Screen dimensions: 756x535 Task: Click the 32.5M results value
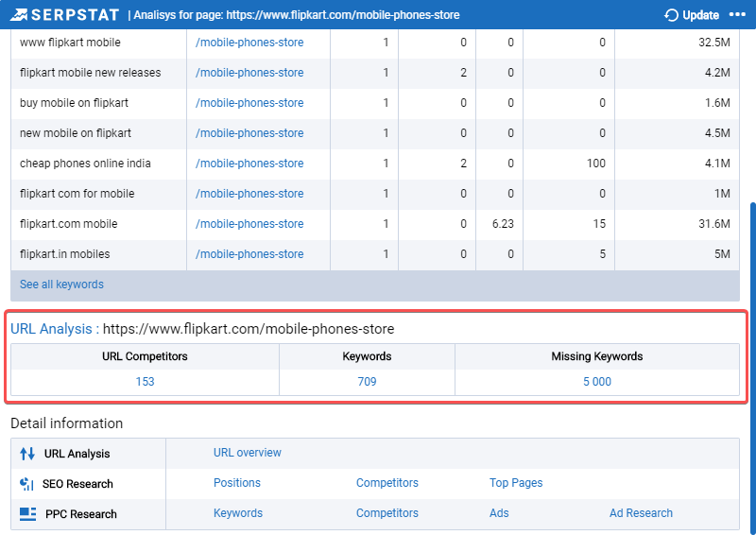[714, 43]
